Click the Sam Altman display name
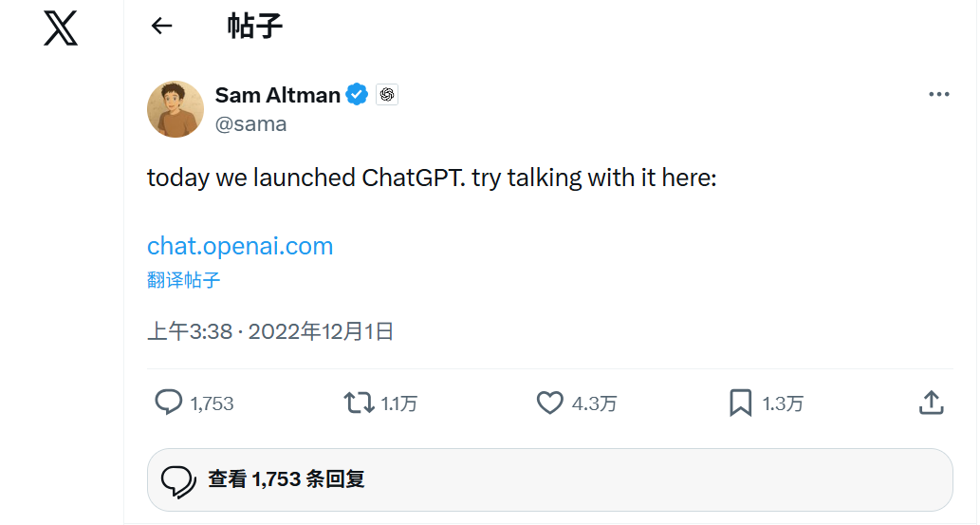980x525 pixels. point(277,95)
